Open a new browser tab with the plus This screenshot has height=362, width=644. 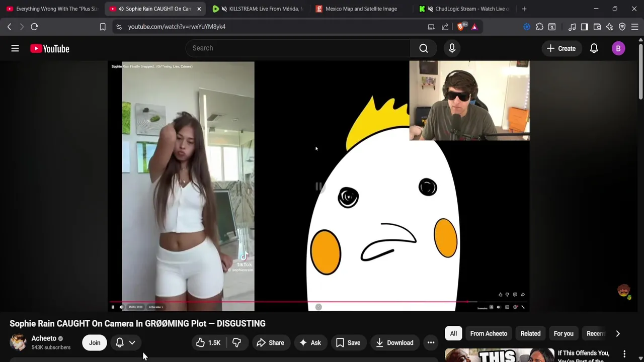click(x=524, y=9)
